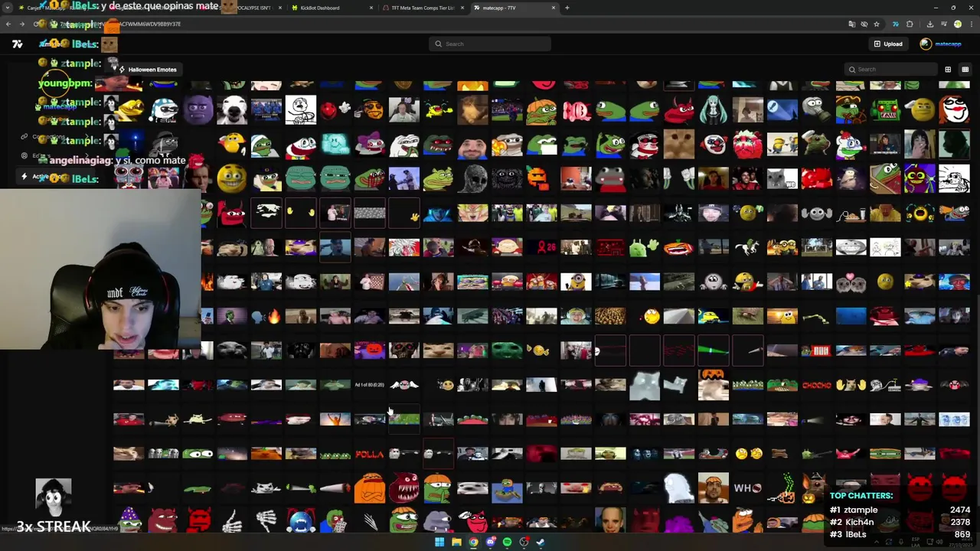Select the strawberry face emote
This screenshot has height=551, width=980.
point(747,145)
